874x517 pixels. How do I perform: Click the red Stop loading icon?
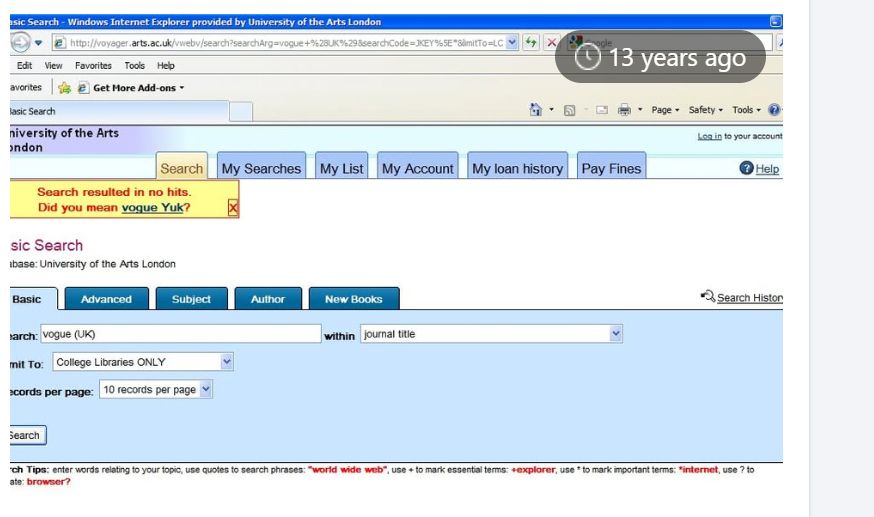point(551,42)
